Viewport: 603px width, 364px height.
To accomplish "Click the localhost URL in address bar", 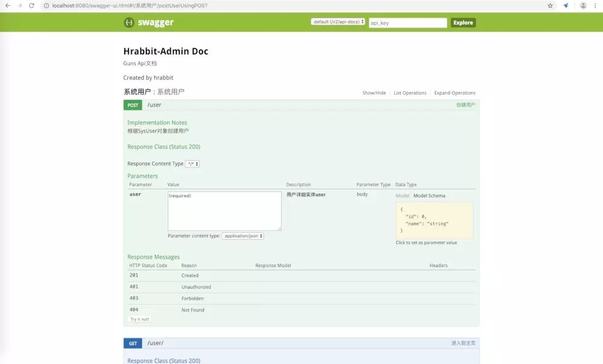I will click(130, 5).
